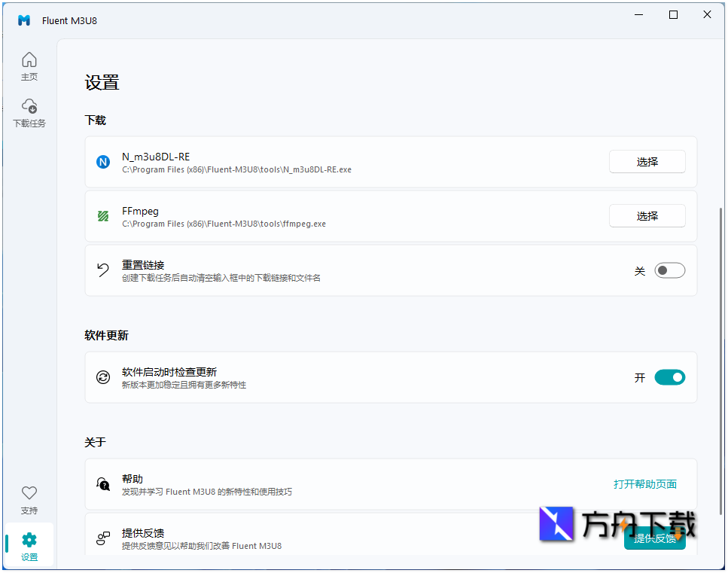Choose the N_m3u8DL-RE path with 选择
728x573 pixels.
pos(647,162)
